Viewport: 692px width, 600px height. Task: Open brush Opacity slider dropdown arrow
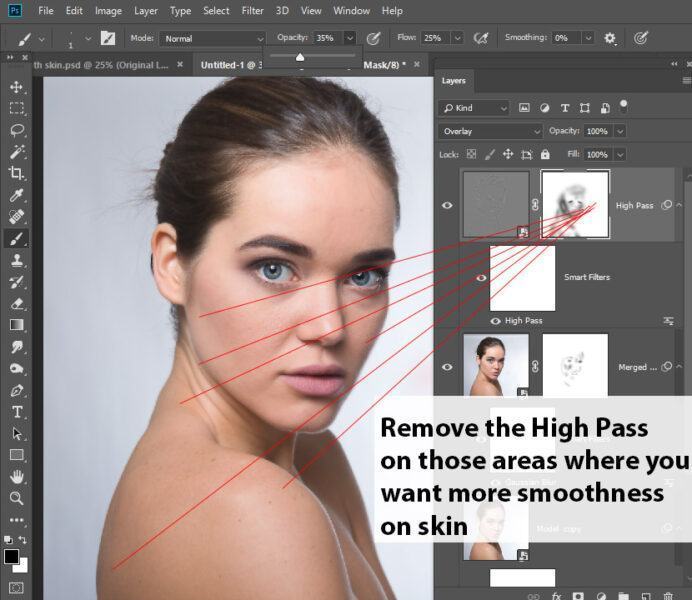pos(350,38)
